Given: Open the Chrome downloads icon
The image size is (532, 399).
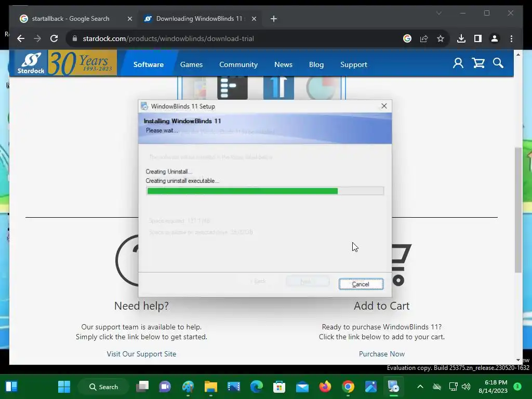Looking at the screenshot, I should (461, 38).
